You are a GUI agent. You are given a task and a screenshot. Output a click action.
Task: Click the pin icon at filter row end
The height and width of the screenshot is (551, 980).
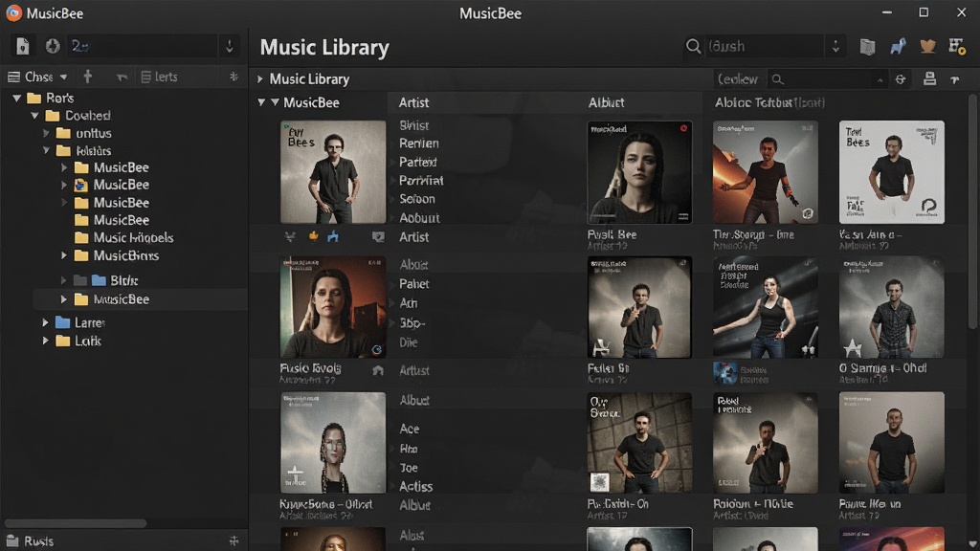click(x=955, y=79)
